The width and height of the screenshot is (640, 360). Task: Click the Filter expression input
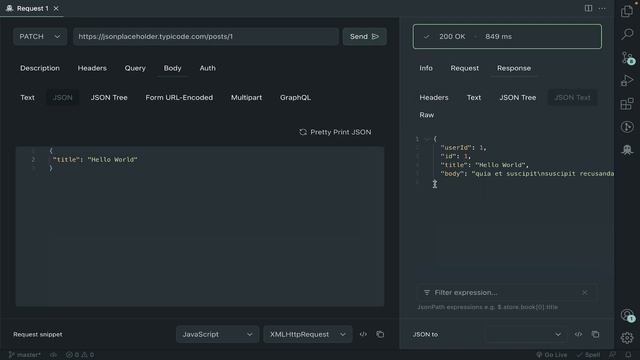coord(506,292)
